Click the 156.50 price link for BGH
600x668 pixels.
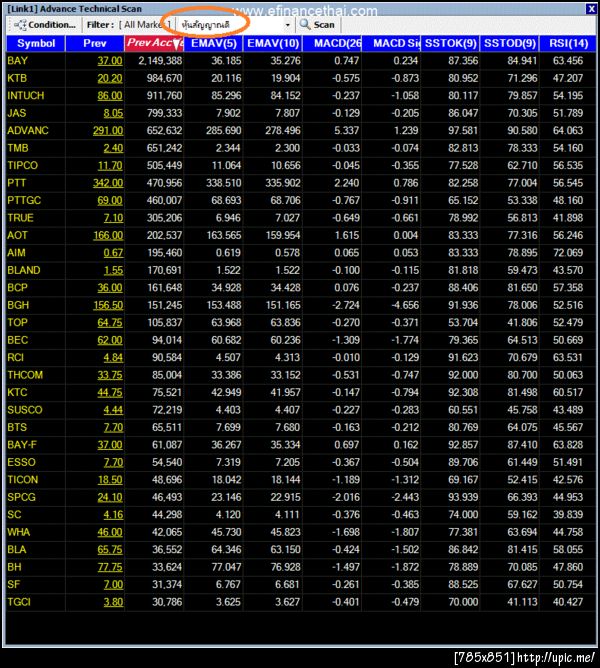point(108,305)
